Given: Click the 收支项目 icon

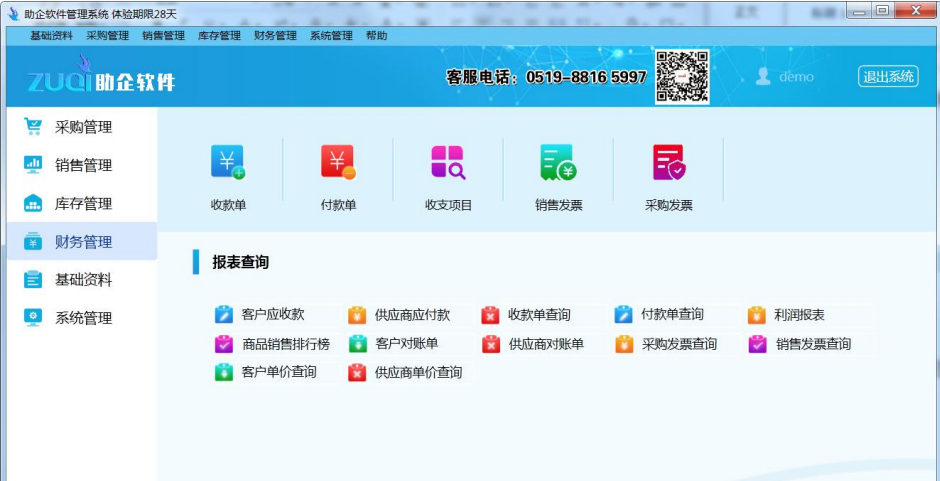Looking at the screenshot, I should point(448,163).
